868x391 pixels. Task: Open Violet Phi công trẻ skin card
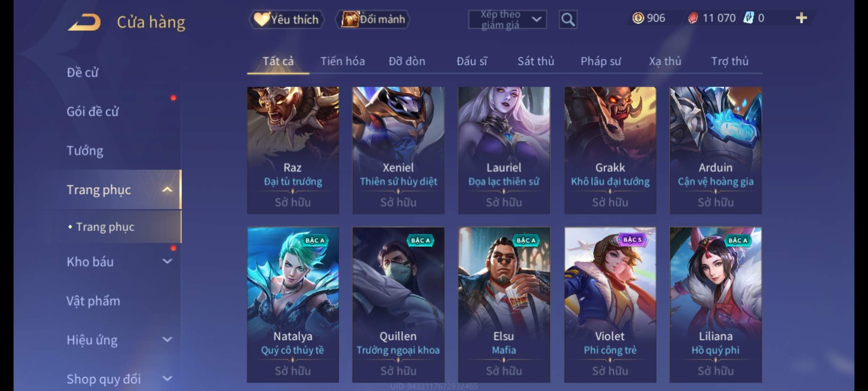[610, 305]
